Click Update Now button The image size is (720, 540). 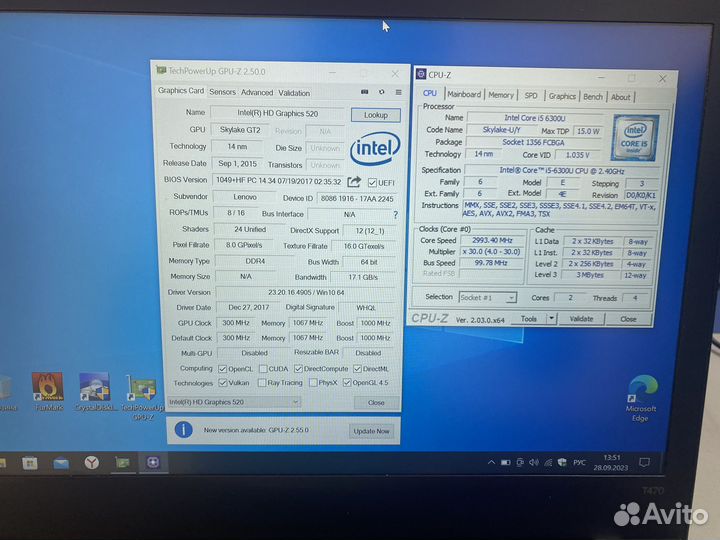pyautogui.click(x=371, y=431)
